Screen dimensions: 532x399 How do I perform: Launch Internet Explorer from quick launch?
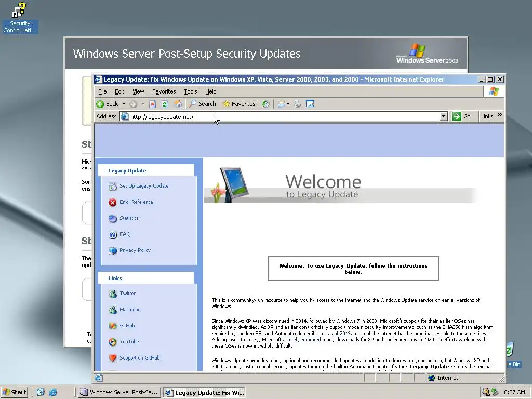(x=53, y=392)
